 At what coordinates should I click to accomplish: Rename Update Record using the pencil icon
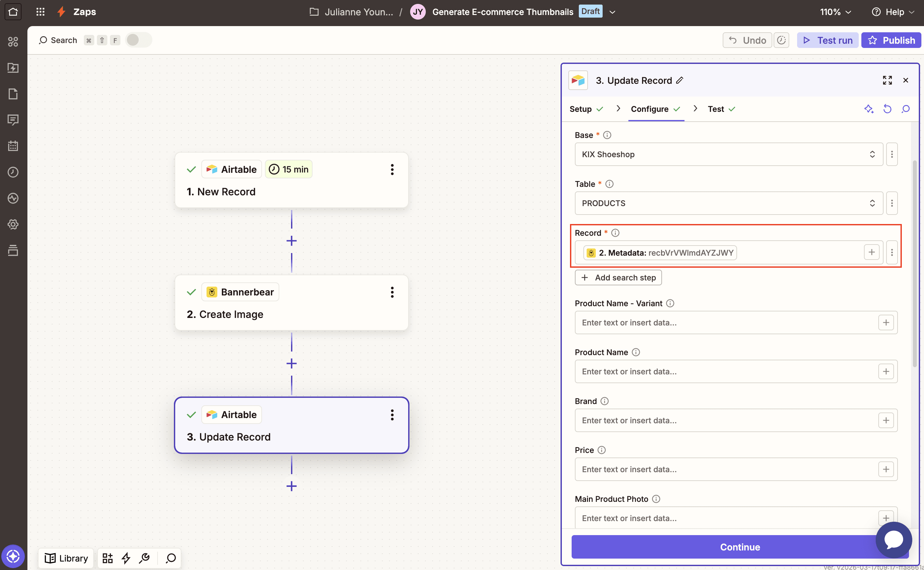coord(680,80)
